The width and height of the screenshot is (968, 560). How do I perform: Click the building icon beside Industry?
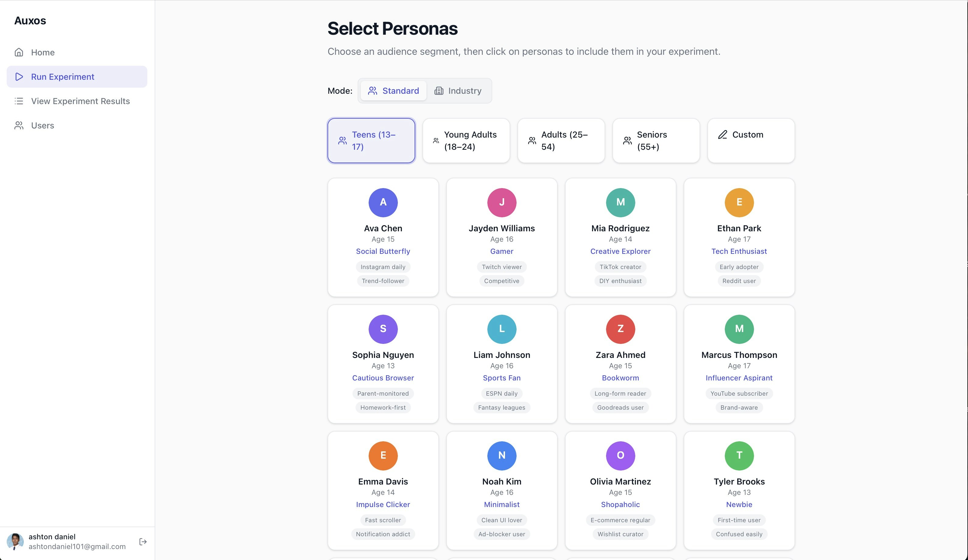[x=439, y=91]
